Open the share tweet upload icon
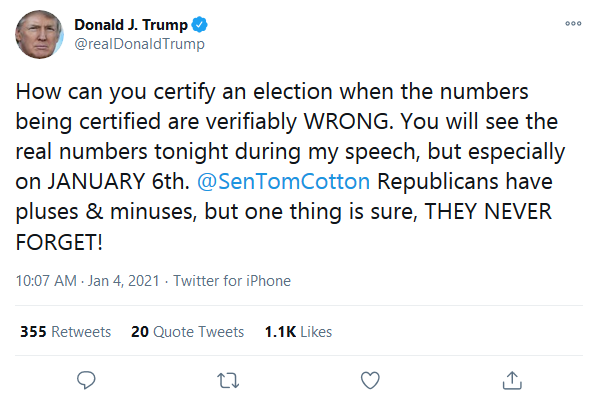 coord(512,380)
